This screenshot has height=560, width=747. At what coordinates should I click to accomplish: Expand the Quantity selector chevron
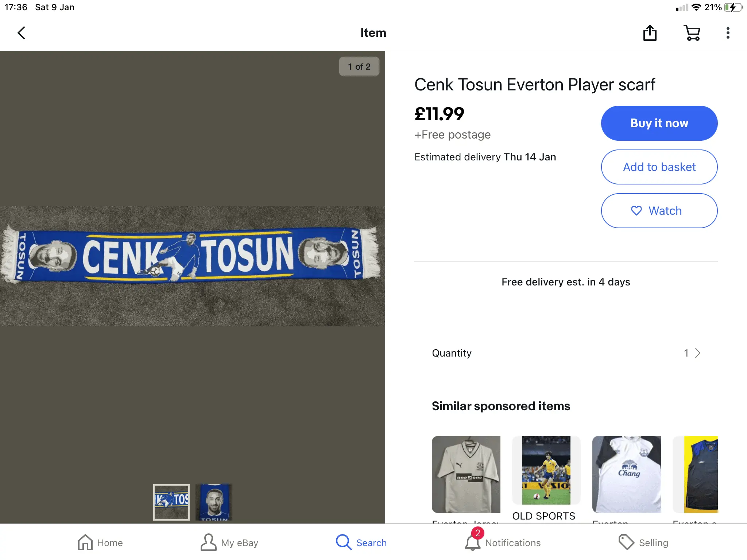[697, 353]
